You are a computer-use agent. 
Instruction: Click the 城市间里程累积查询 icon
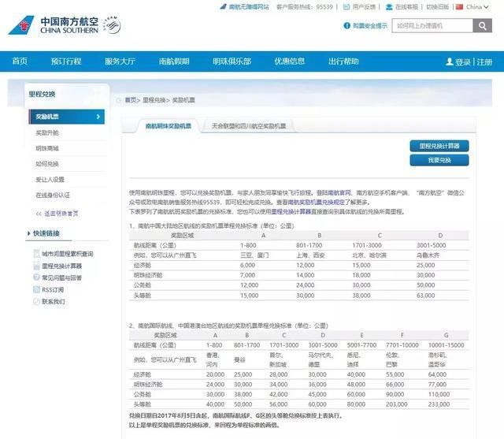pos(37,254)
